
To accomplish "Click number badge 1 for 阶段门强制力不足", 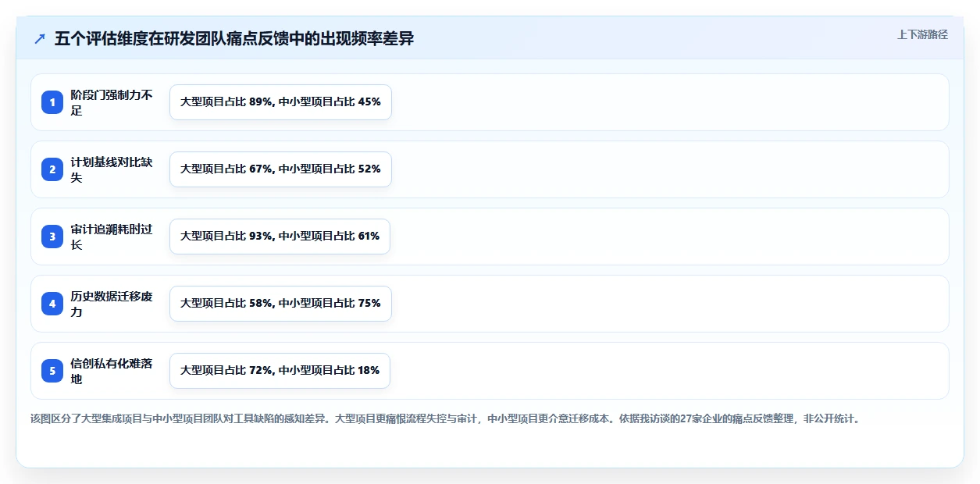I will (52, 102).
